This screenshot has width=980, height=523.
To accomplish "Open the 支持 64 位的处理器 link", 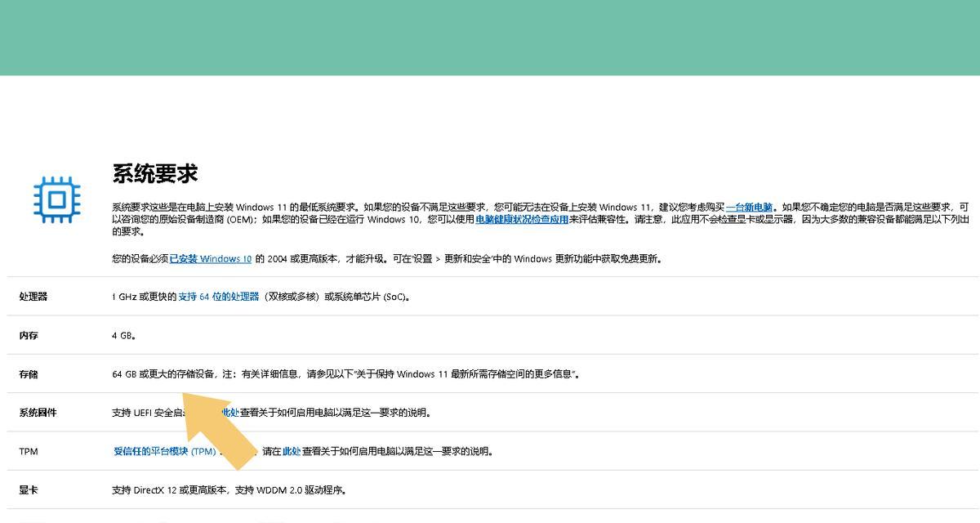I will [x=219, y=297].
